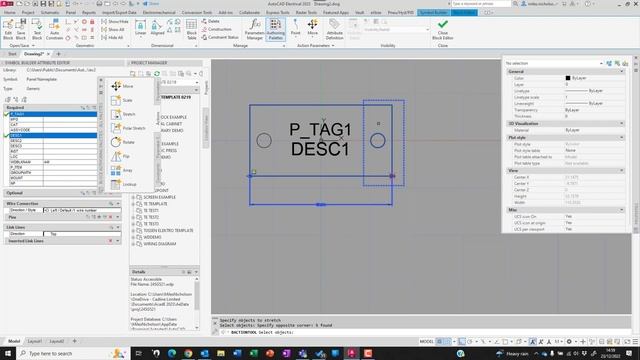Select the Move action in Authoring Palette
The height and width of the screenshot is (360, 640).
coord(122,86)
